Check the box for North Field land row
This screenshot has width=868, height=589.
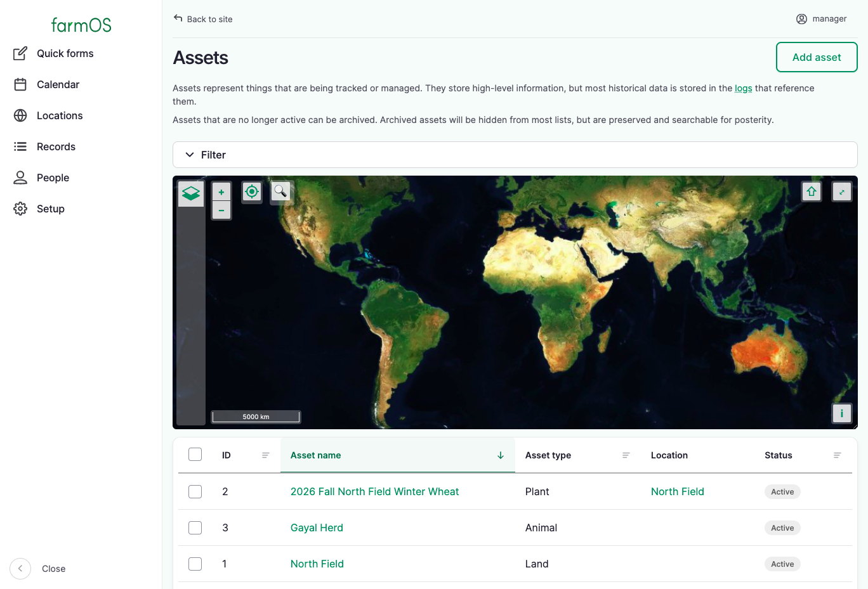[195, 564]
